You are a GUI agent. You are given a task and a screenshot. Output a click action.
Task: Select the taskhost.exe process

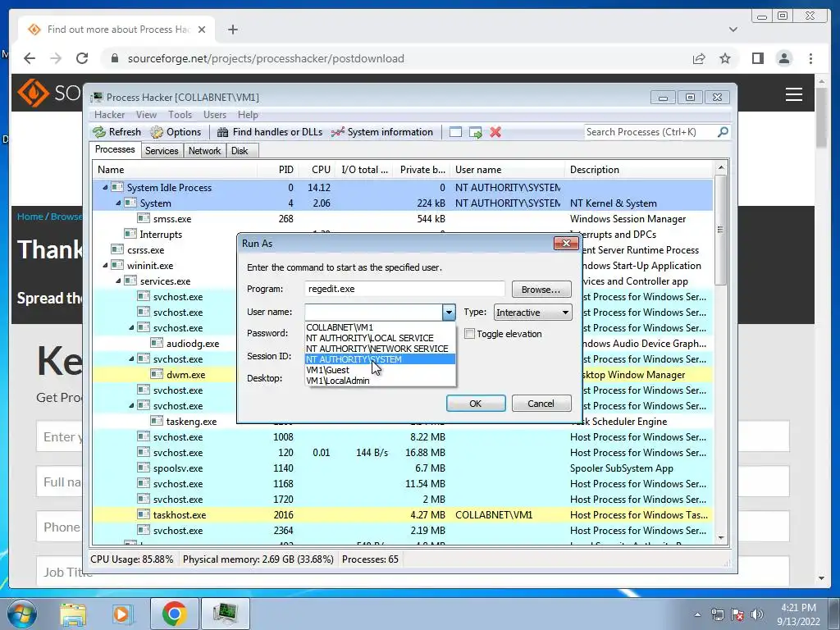[x=403, y=515]
